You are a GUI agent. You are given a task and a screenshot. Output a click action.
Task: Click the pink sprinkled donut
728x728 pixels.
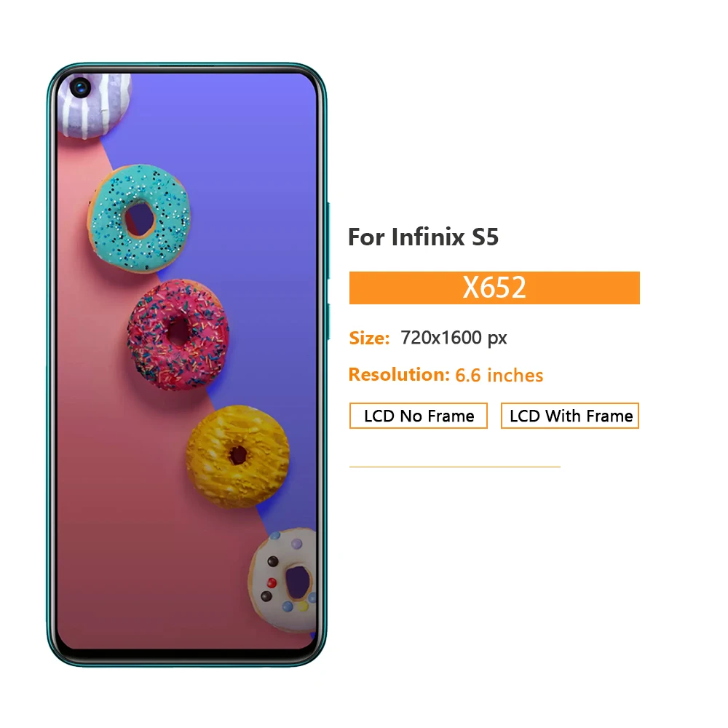[x=178, y=334]
